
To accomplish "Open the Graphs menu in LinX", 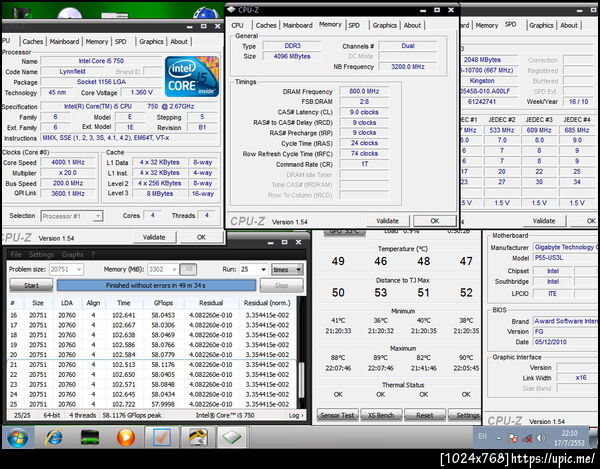I will pos(72,254).
